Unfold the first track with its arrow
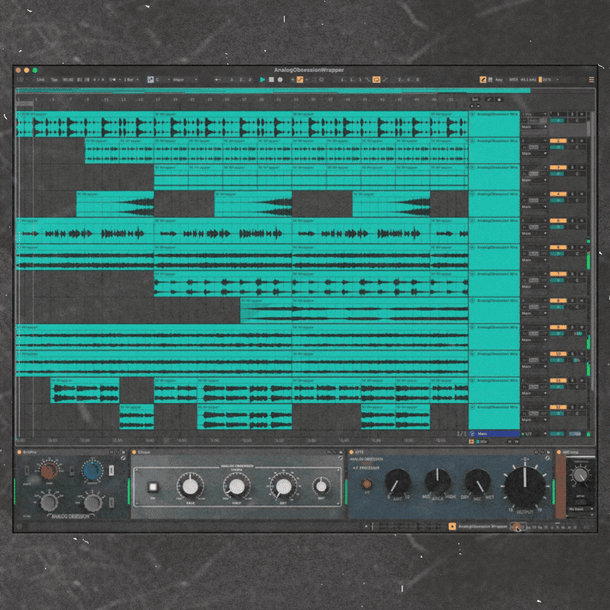The image size is (610, 610). [473, 114]
